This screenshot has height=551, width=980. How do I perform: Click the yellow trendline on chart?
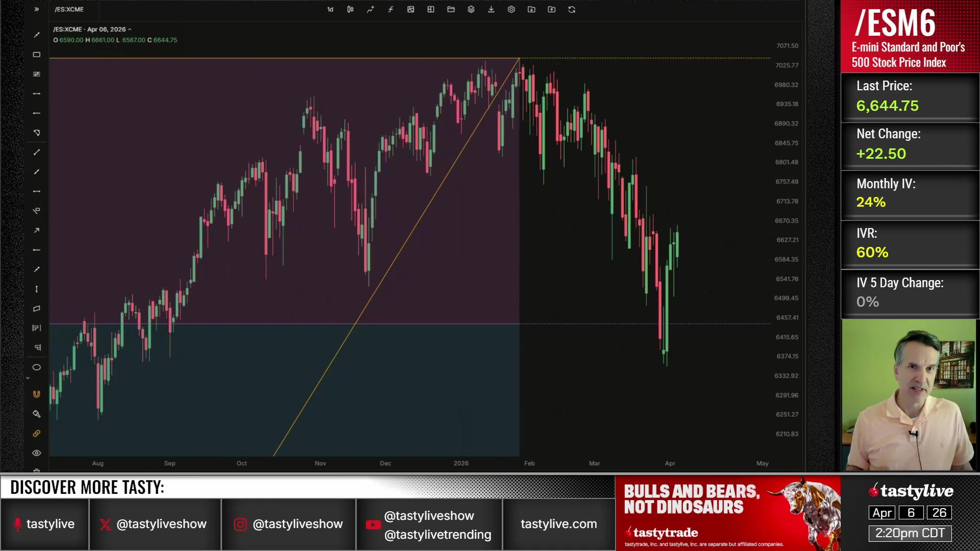408,239
